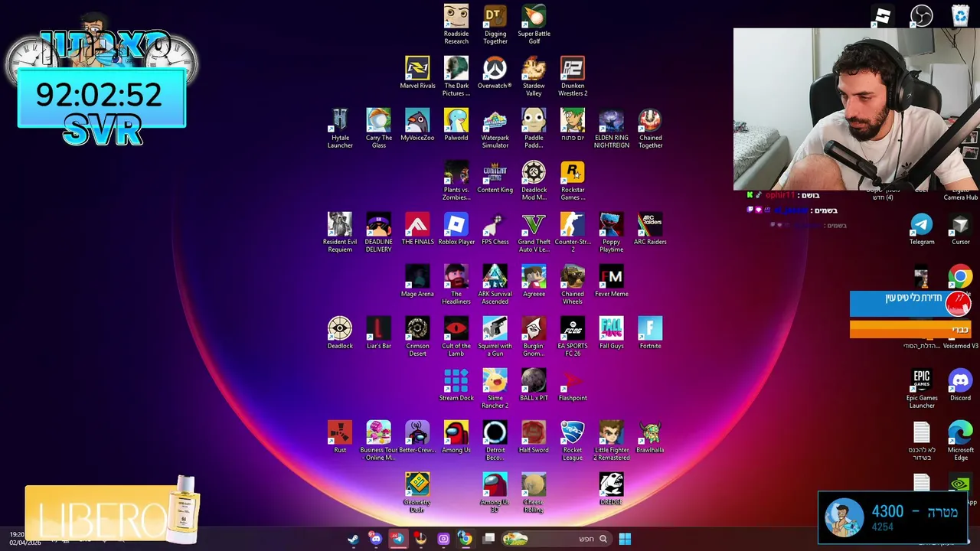Launch ARK Survival Ascended
980x551 pixels.
click(x=495, y=285)
